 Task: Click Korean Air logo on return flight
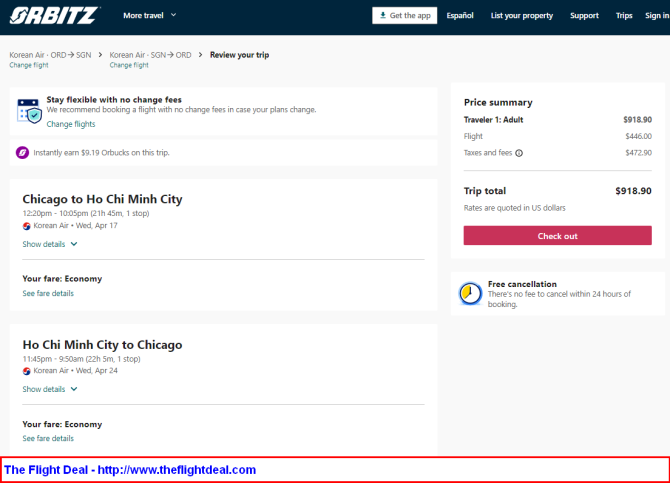27,371
